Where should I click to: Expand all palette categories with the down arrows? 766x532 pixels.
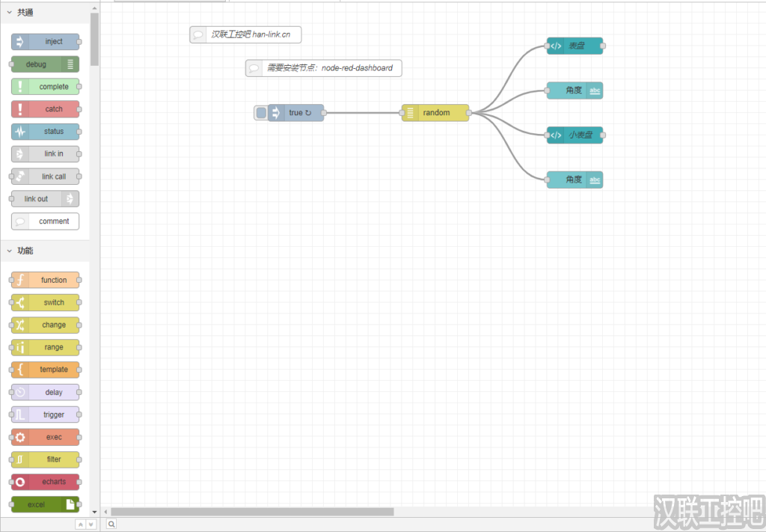coord(91,525)
